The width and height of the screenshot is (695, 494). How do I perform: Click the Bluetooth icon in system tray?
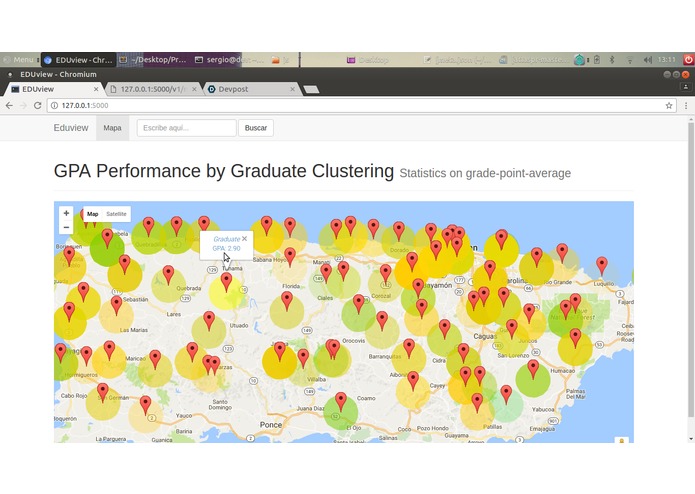612,59
